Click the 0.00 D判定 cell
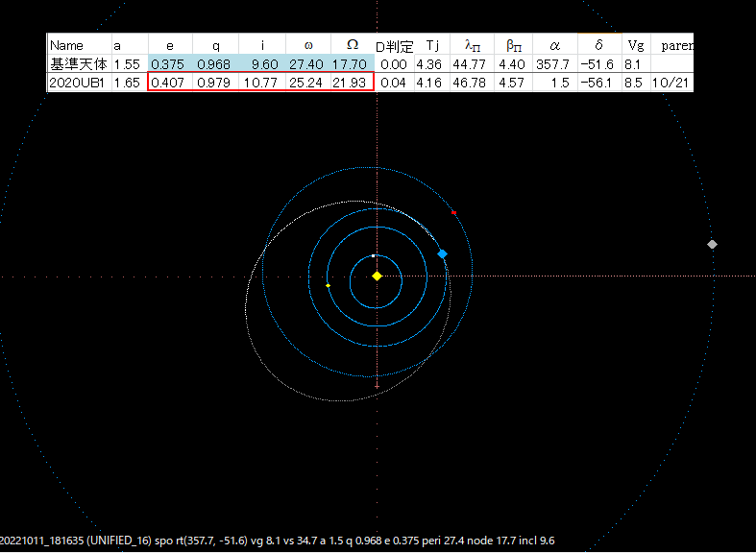This screenshot has height=553, width=756. 395,64
